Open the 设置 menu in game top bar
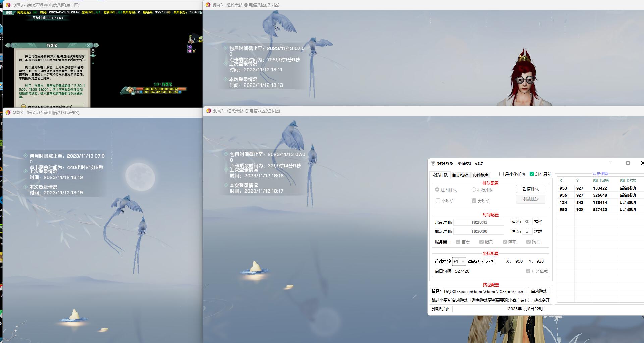Screen dimensions: 644x343 pos(9,12)
